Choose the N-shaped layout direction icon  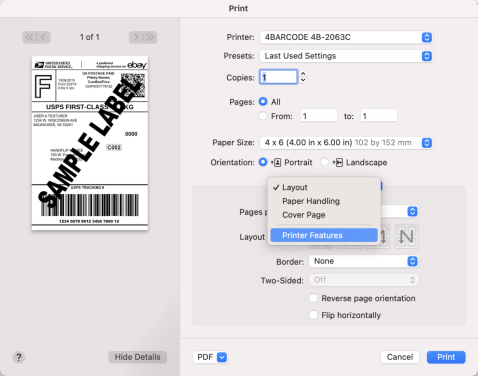click(x=406, y=237)
